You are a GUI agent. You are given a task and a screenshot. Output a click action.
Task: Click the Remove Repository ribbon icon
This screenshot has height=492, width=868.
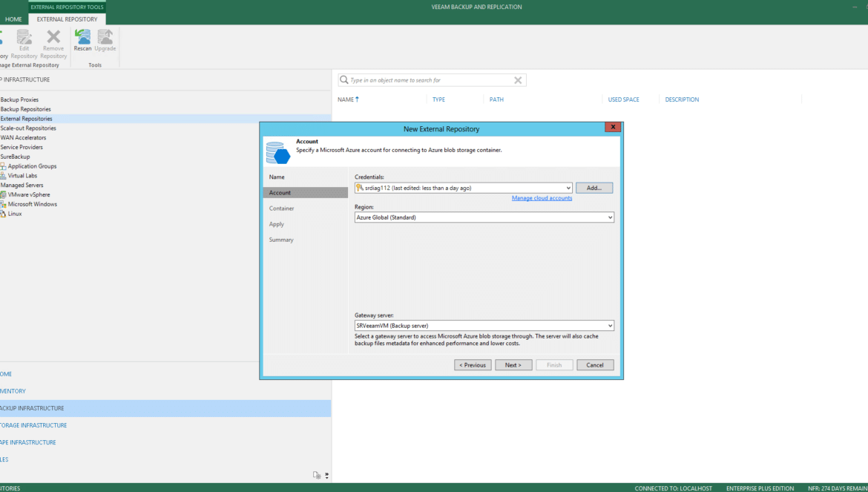pos(53,37)
